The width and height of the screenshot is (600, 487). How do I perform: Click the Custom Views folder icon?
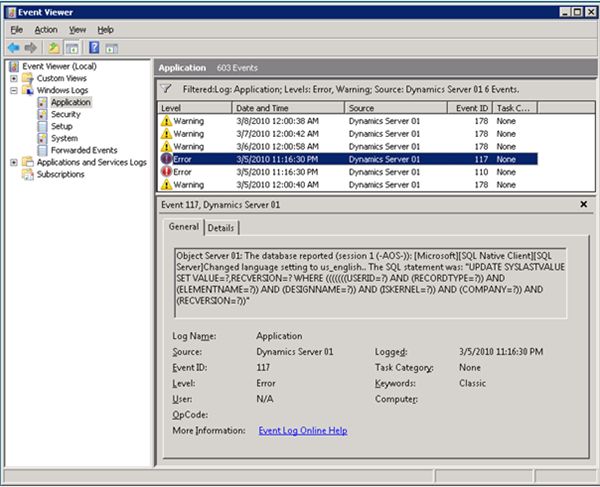pos(28,78)
